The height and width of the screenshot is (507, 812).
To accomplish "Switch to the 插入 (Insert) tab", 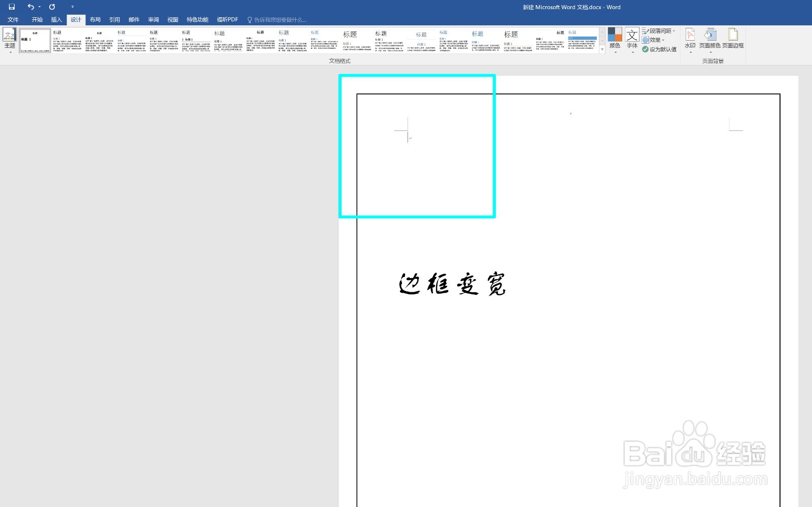I will tap(56, 20).
